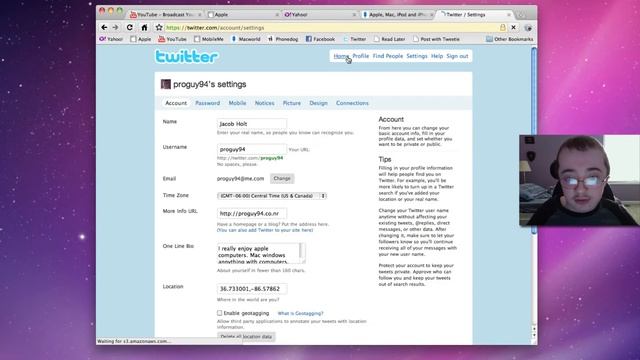640x360 pixels.
Task: Open a new browser tab
Action: point(521,15)
